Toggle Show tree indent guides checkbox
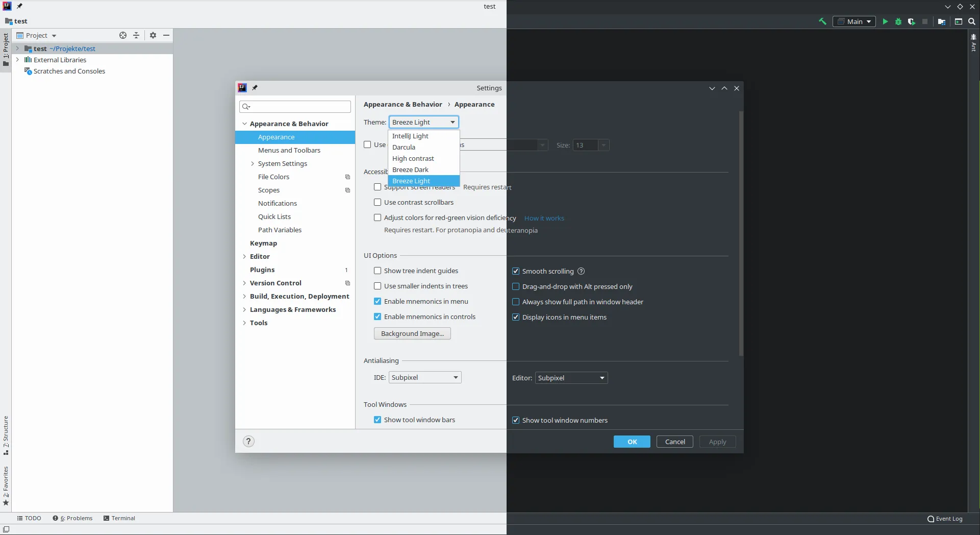This screenshot has height=535, width=980. pos(378,271)
